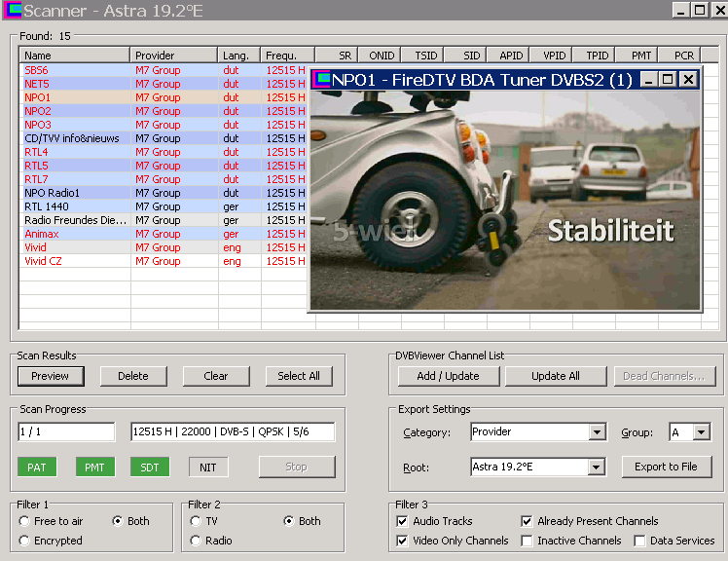The width and height of the screenshot is (728, 561).
Task: Sort by Frequ. column header
Action: point(287,56)
